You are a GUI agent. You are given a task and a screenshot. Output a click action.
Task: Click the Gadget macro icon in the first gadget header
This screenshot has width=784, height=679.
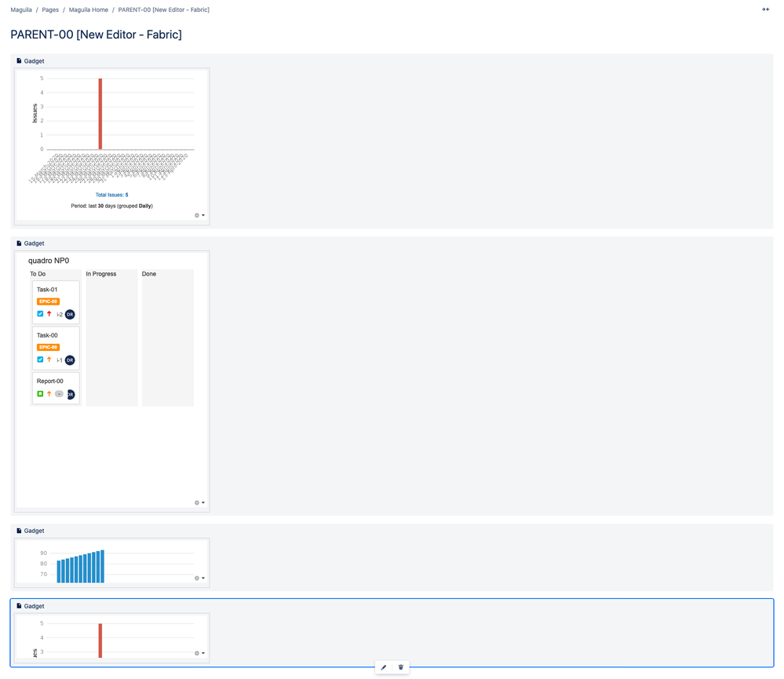pos(20,60)
